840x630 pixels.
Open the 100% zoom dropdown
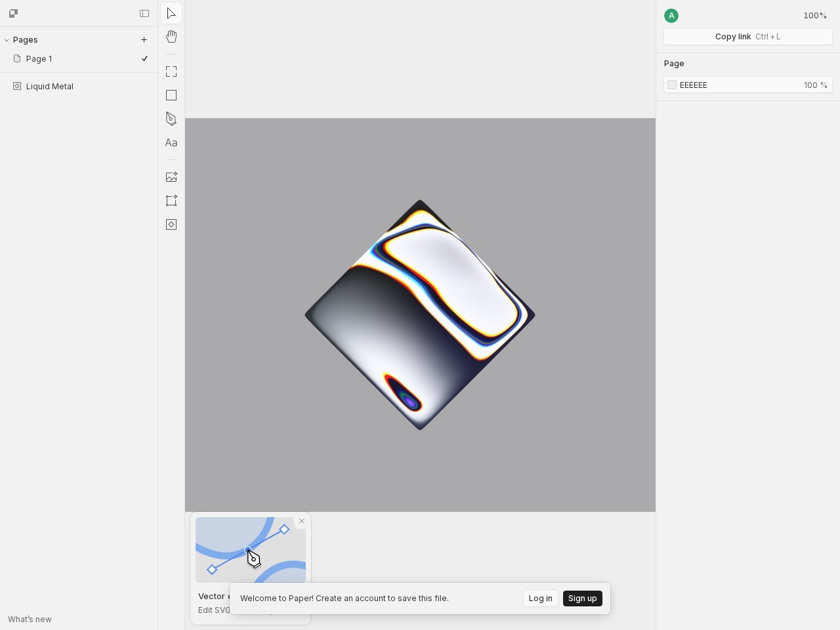point(815,16)
